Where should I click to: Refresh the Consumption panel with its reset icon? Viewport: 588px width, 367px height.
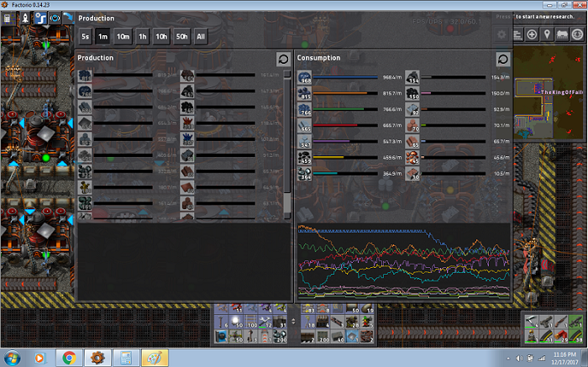click(503, 59)
